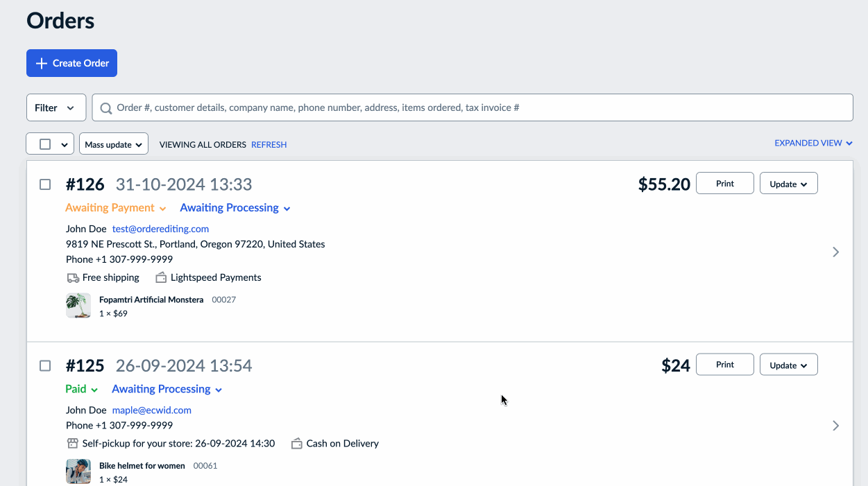868x486 pixels.
Task: Open order #125 details arrow
Action: point(836,426)
